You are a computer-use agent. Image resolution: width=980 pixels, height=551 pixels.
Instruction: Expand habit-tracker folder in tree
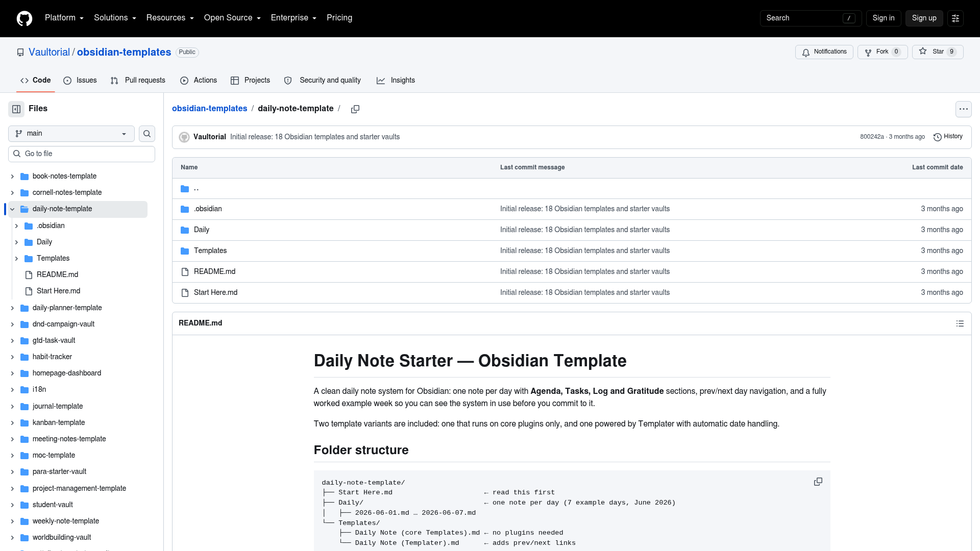pyautogui.click(x=12, y=357)
